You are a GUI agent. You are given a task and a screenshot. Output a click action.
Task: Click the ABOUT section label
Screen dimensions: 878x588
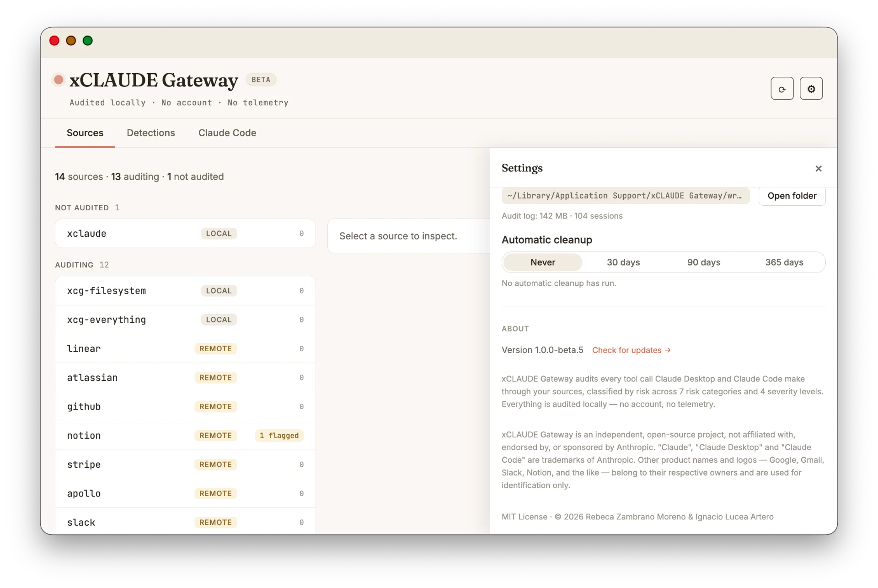[x=515, y=329]
